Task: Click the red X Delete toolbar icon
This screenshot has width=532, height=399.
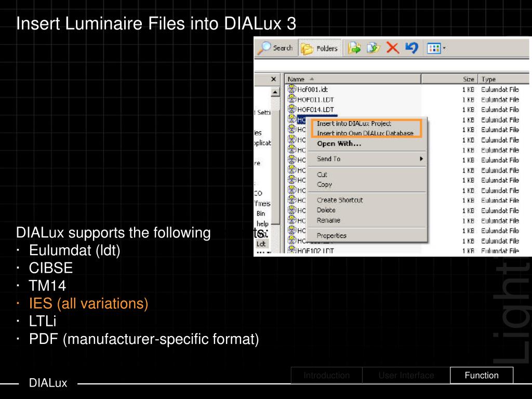Action: (x=393, y=48)
